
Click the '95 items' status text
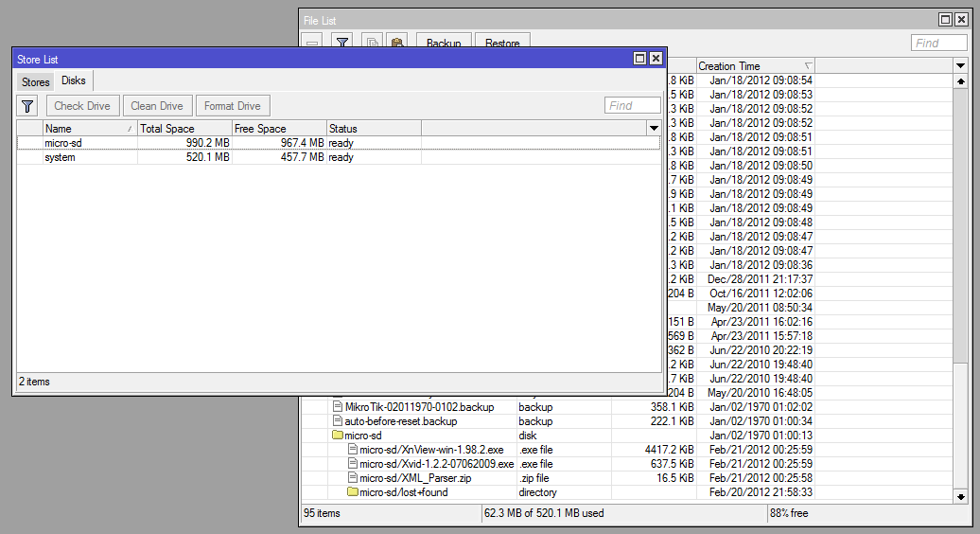[322, 513]
